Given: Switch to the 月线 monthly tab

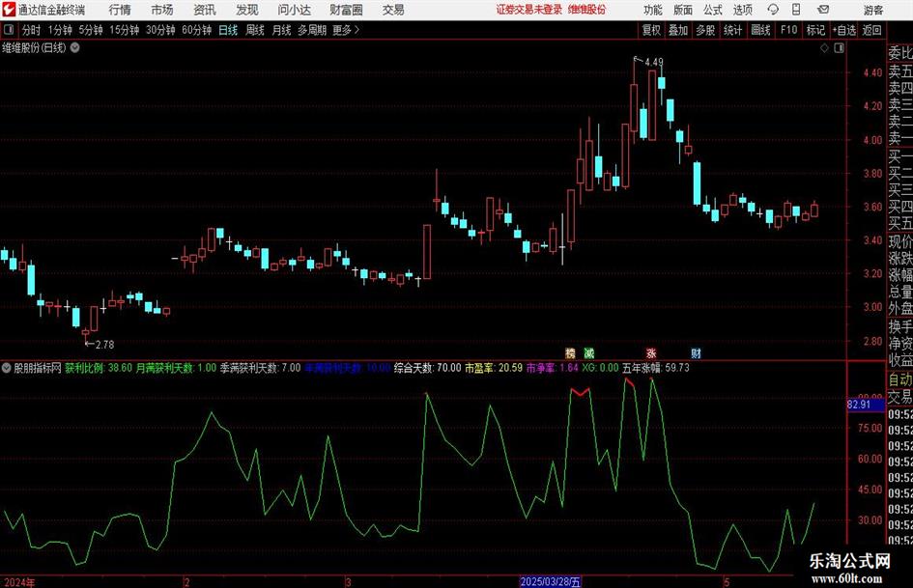Looking at the screenshot, I should [x=281, y=30].
